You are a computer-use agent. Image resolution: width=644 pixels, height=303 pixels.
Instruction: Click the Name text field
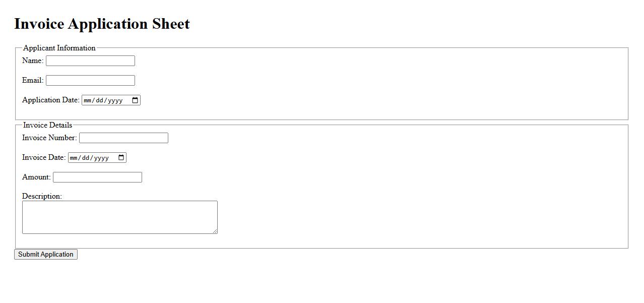click(90, 61)
